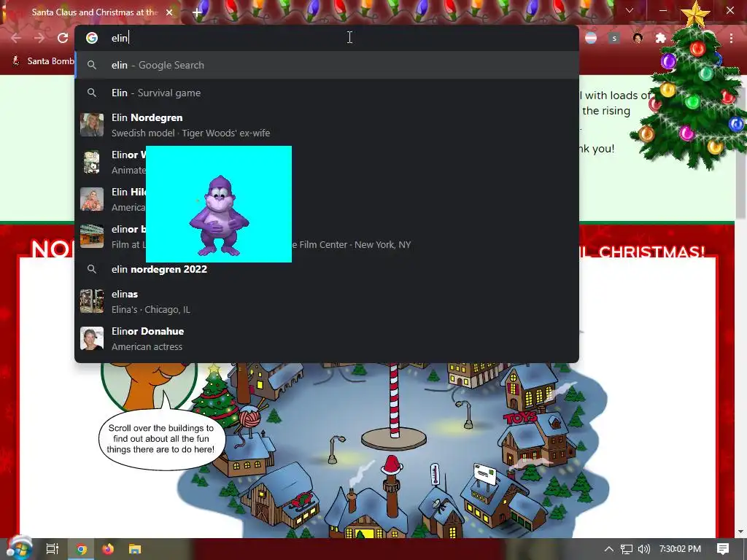Open the Action Center notifications icon

[x=723, y=549]
